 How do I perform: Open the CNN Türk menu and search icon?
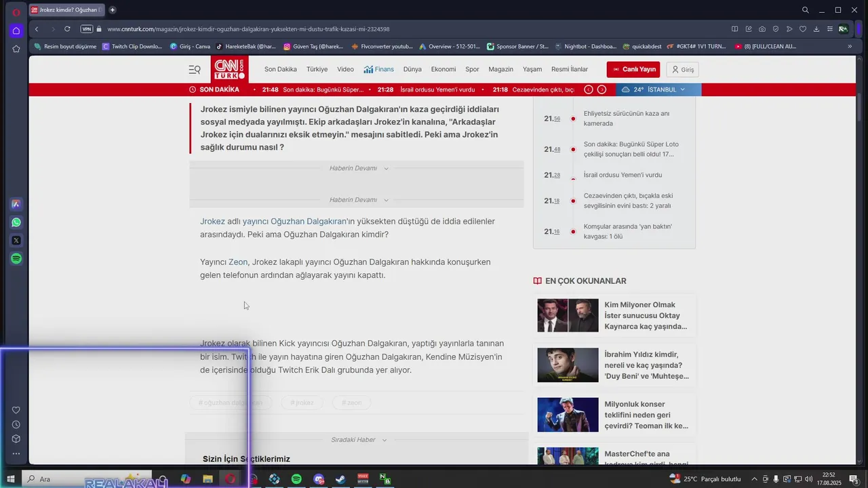(195, 69)
